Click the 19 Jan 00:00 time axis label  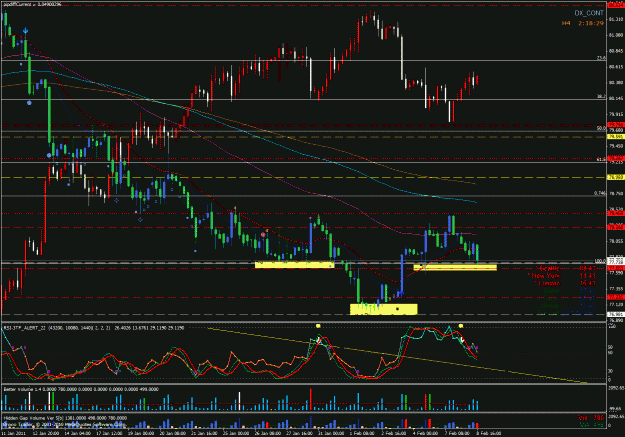click(141, 433)
